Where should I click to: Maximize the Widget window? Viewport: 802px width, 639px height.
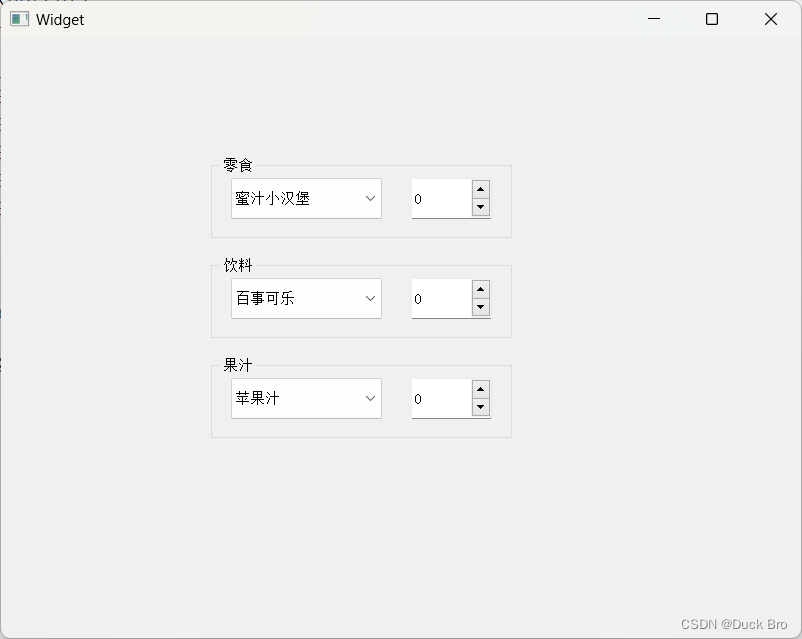coord(711,19)
